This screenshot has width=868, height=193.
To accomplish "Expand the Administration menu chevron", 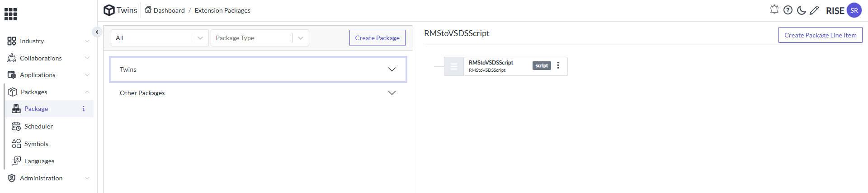I will (x=87, y=178).
